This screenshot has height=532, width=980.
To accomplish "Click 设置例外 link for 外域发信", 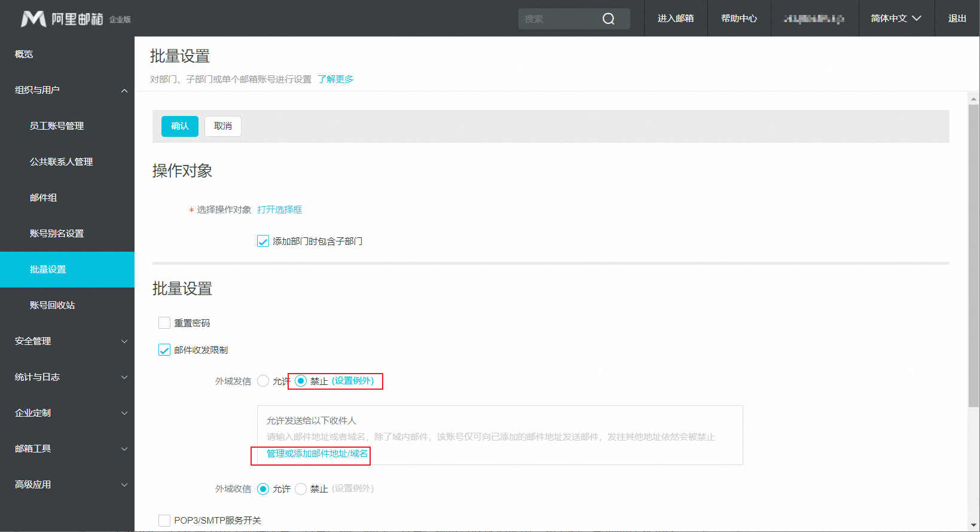I will (x=353, y=381).
